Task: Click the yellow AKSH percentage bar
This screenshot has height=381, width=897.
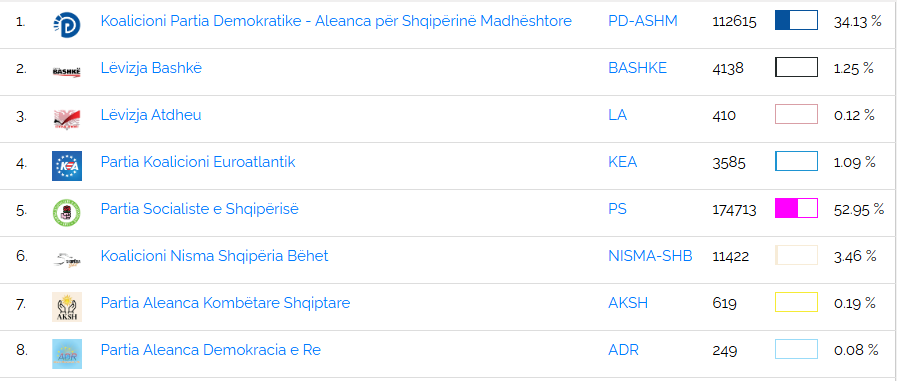Action: pyautogui.click(x=796, y=302)
